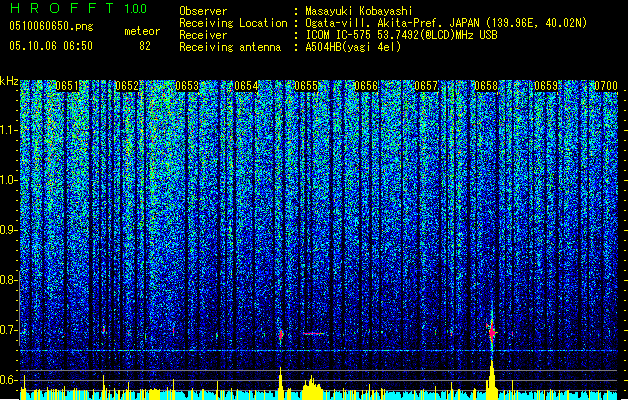The width and height of the screenshot is (629, 400).
Task: Click the 0654 time marker
Action: tap(246, 86)
